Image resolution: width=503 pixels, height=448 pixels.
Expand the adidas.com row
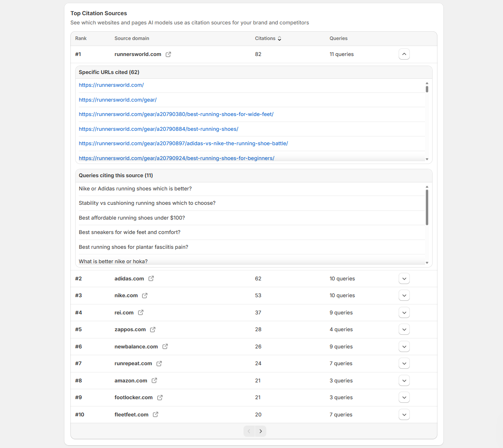(x=404, y=278)
